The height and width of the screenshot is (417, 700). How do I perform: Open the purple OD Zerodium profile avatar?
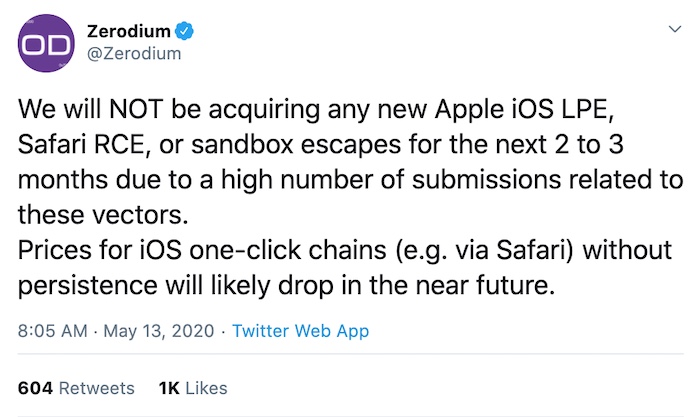pos(46,44)
